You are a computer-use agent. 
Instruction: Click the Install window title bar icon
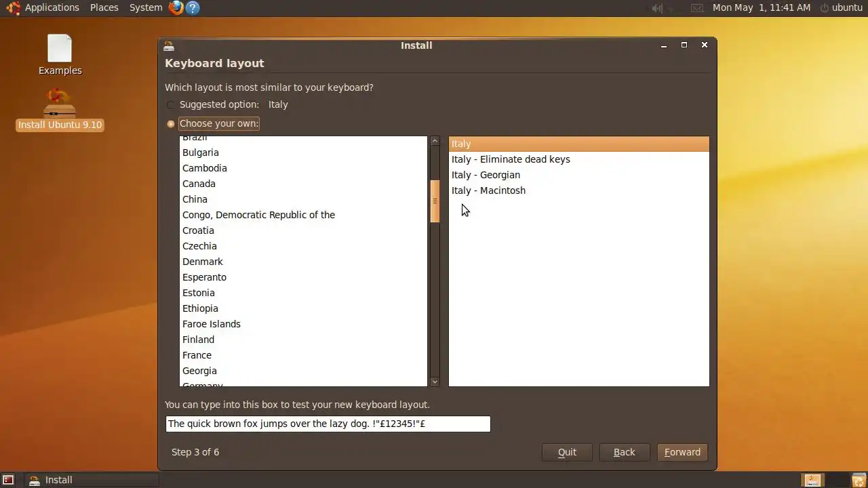(x=169, y=45)
